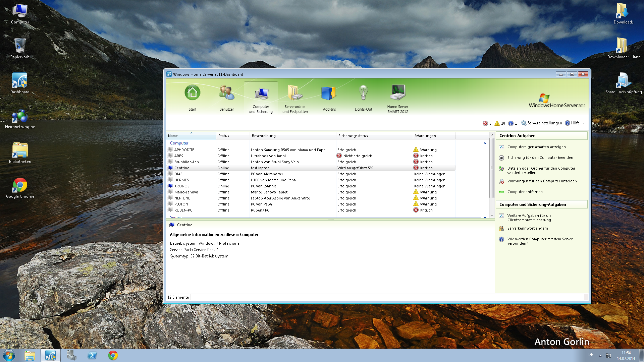The height and width of the screenshot is (362, 644).
Task: Select the RUBEN-PC computer row
Action: click(311, 210)
